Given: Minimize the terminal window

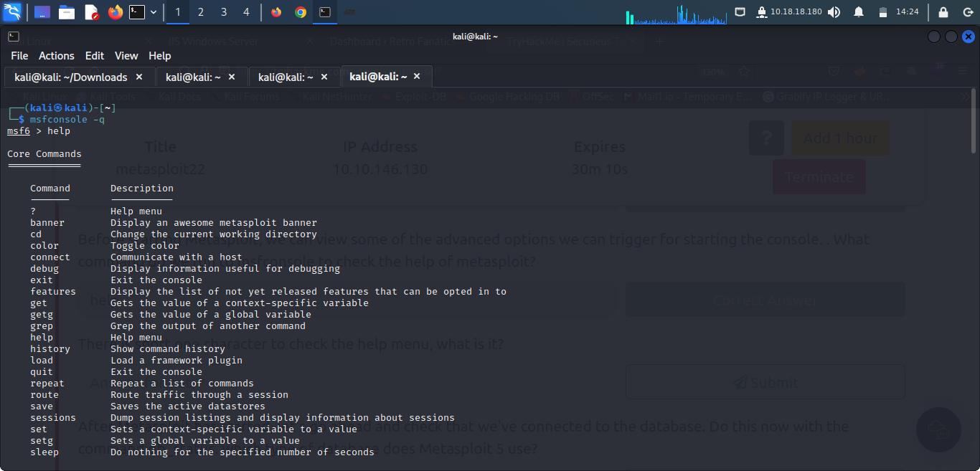Looking at the screenshot, I should click(933, 37).
